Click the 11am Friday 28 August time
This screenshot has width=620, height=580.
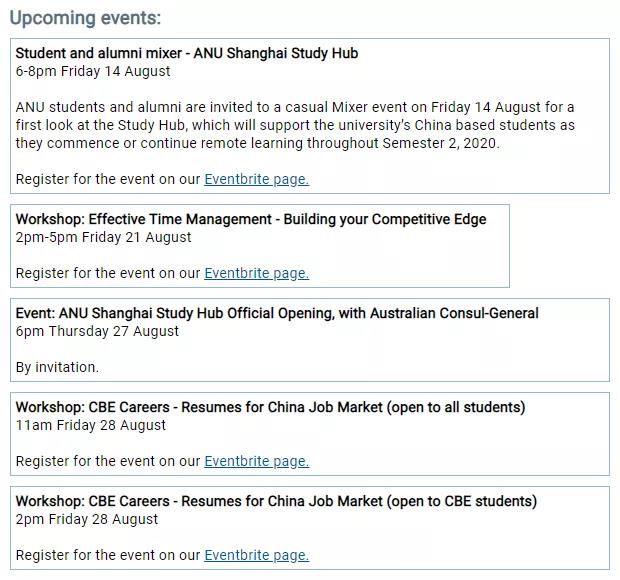coord(91,425)
